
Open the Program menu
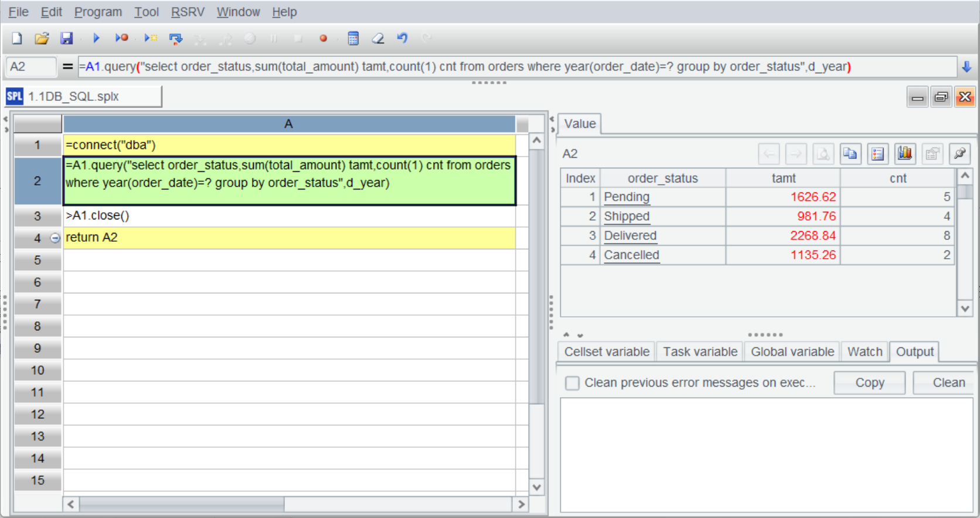(98, 12)
